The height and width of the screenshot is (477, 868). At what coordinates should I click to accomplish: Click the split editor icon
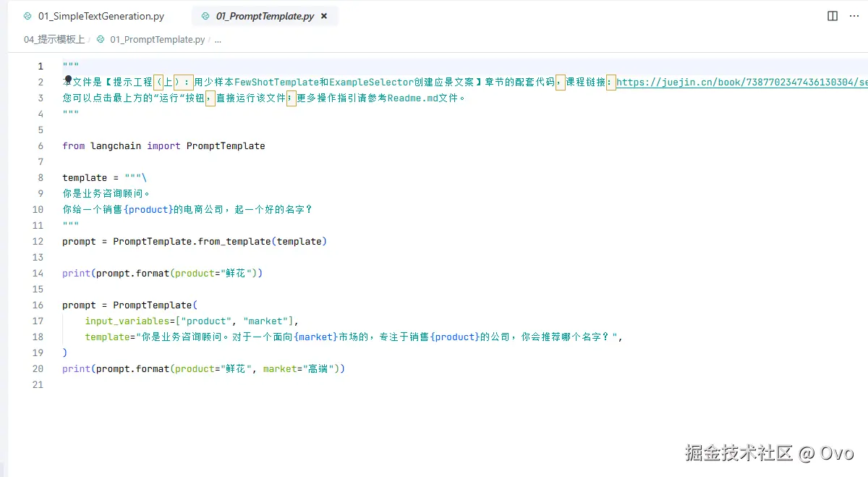833,16
